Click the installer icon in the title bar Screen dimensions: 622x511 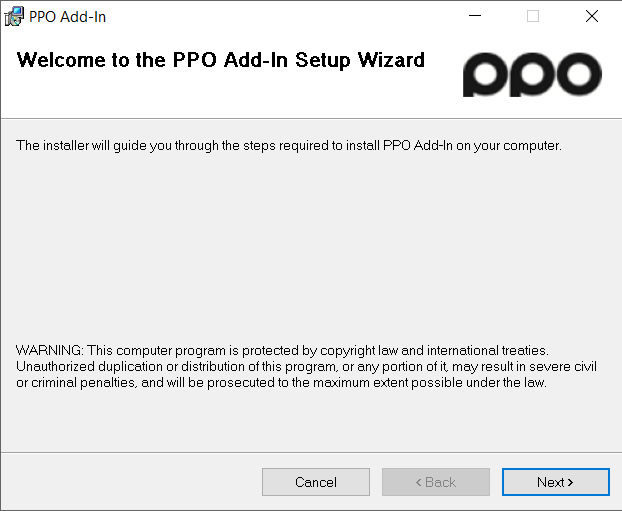pyautogui.click(x=14, y=17)
